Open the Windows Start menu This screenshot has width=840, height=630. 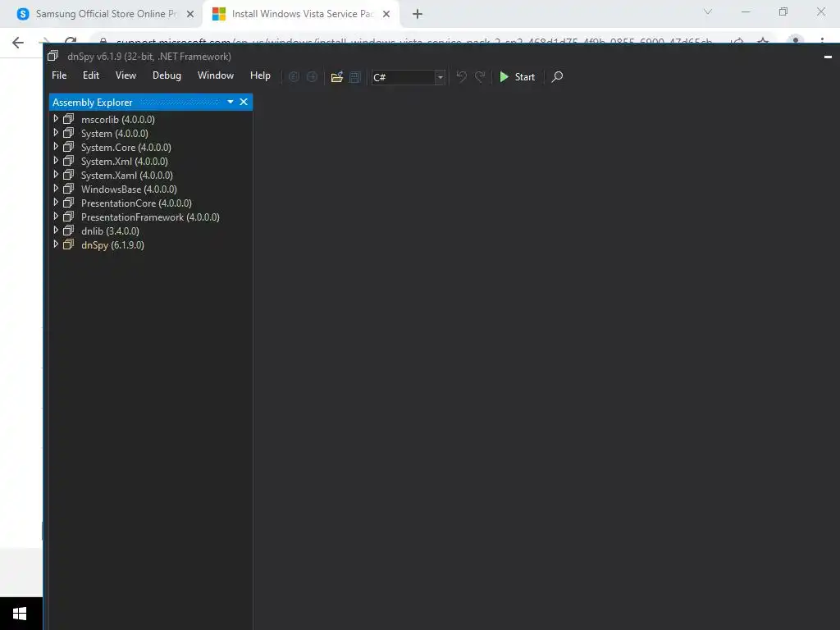pos(21,614)
